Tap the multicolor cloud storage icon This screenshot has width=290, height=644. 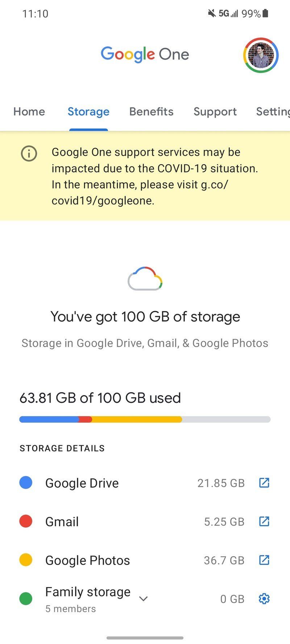click(145, 279)
